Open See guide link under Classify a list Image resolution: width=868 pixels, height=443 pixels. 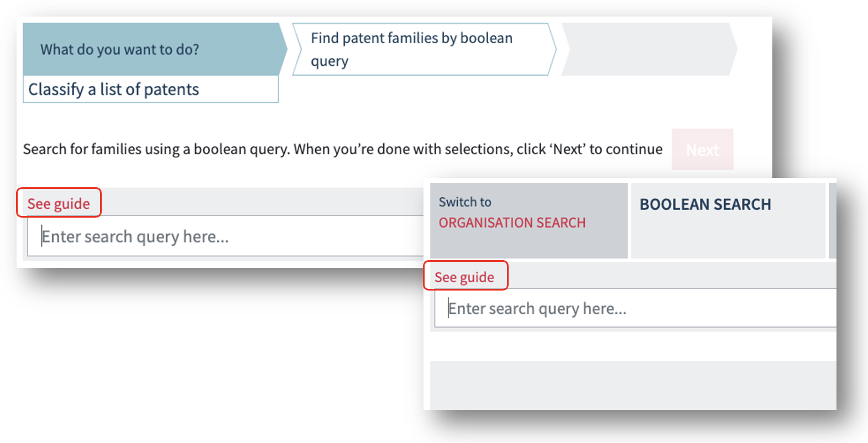(x=59, y=203)
